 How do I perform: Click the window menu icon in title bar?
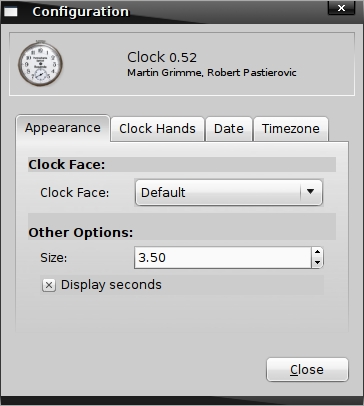click(x=11, y=12)
